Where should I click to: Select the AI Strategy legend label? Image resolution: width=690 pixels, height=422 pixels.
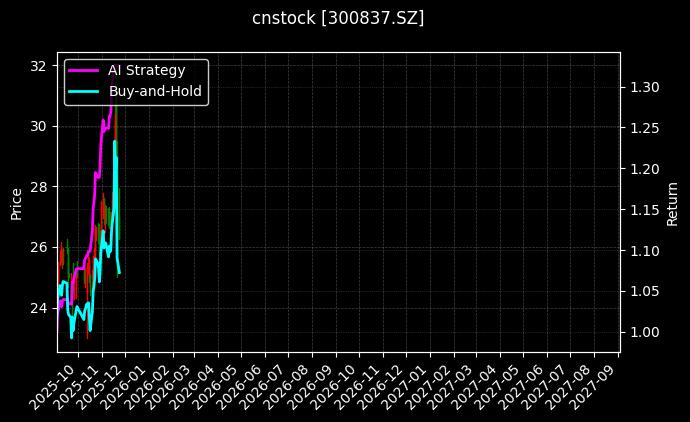(x=146, y=70)
